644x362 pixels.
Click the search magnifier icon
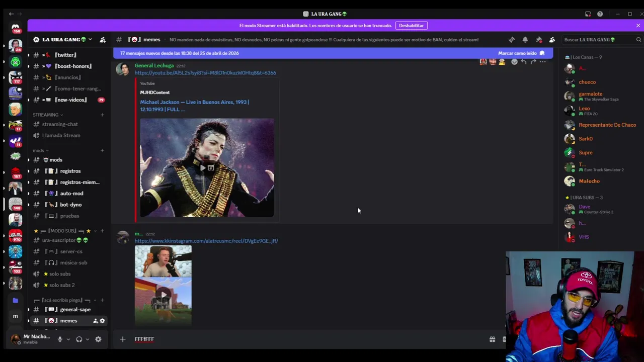click(638, 40)
